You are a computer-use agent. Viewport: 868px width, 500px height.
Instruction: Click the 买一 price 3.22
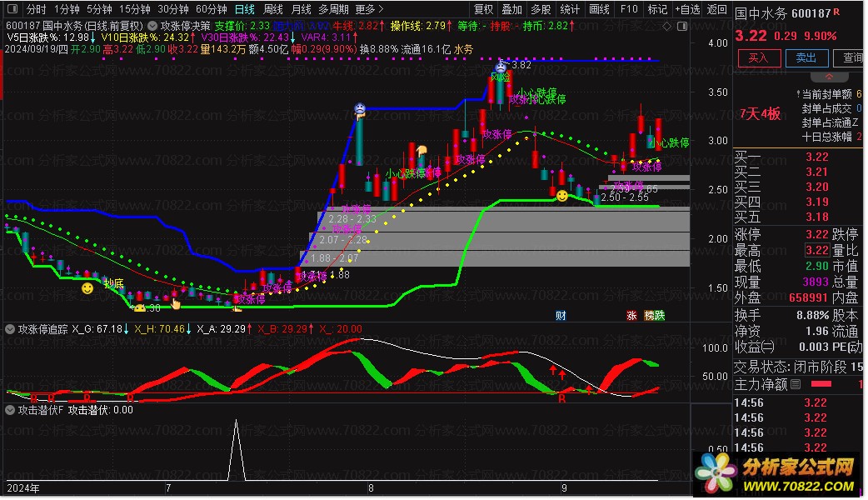click(817, 157)
